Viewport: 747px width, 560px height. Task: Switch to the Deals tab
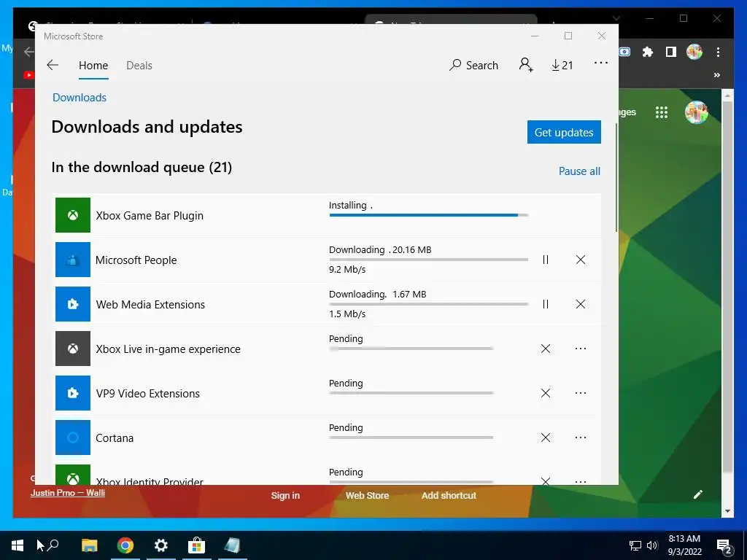[139, 65]
